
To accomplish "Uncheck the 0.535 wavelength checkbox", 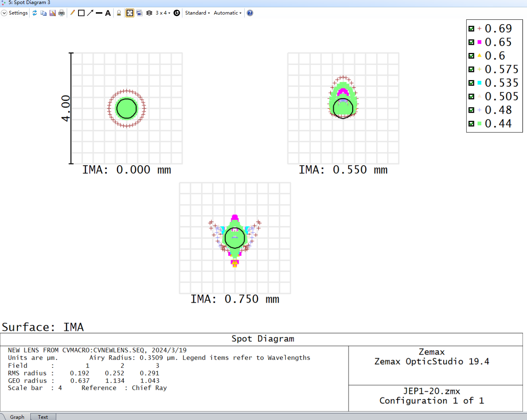I will (471, 83).
